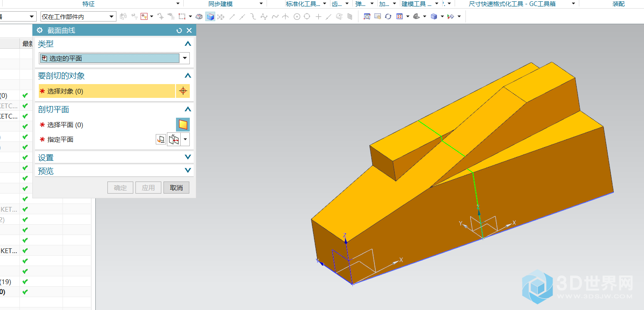Open the 标准化工具 ribbon group menu
The width and height of the screenshot is (644, 310).
click(324, 4)
